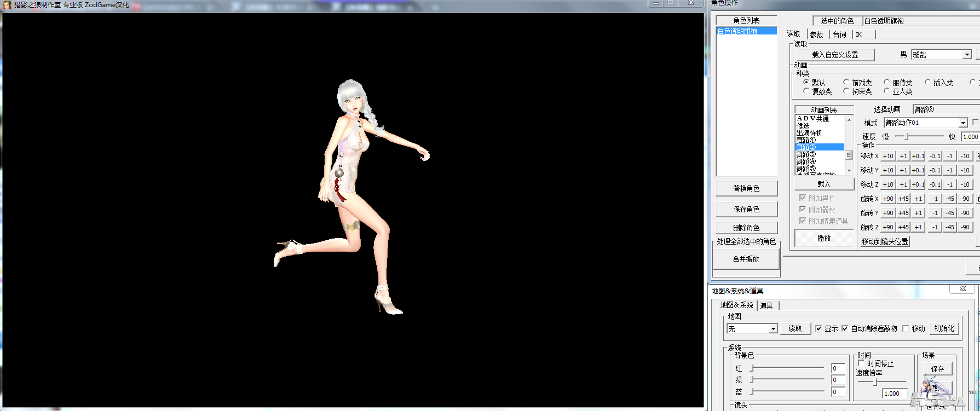Disable 自动消除遮蔽物 checkbox
980x411 pixels.
[845, 328]
